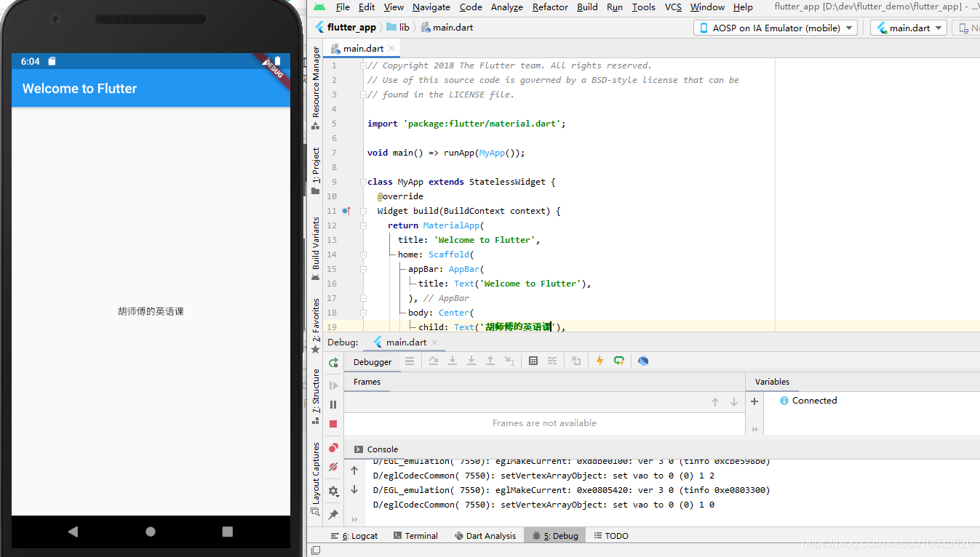Screen dimensions: 980x557
Task: Open the 1: Project tool window
Action: click(x=316, y=171)
